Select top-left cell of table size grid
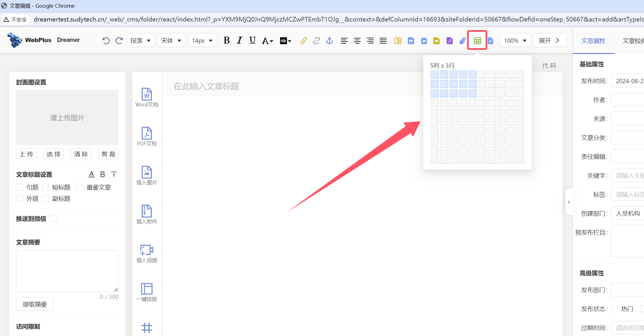644x336 pixels. click(x=434, y=74)
